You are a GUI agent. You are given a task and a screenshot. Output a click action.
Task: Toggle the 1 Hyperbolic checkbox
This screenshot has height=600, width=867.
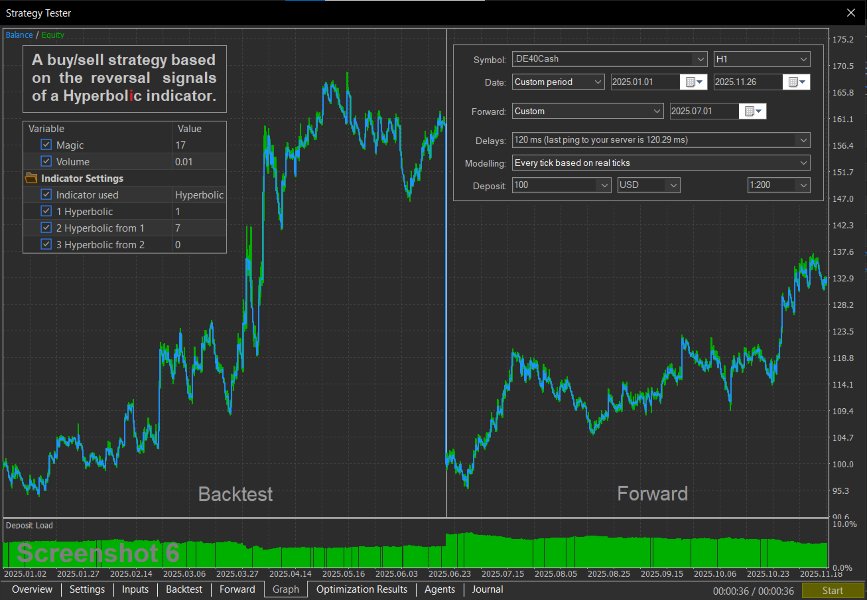46,211
